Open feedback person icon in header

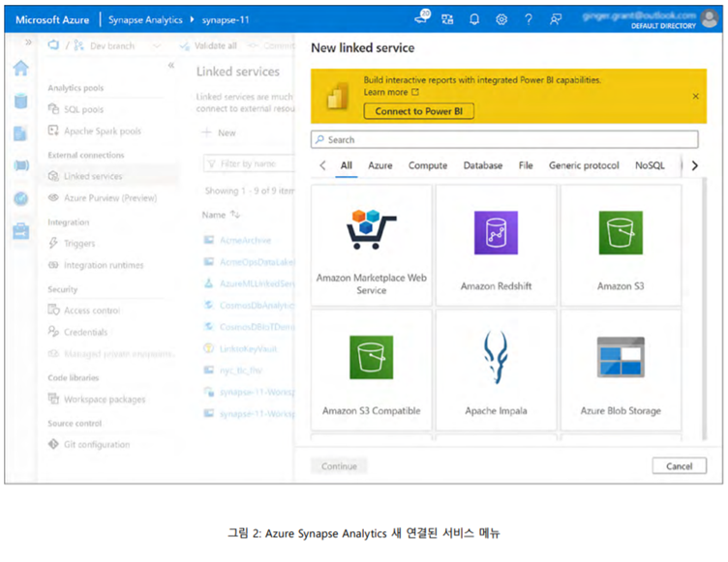tap(556, 19)
